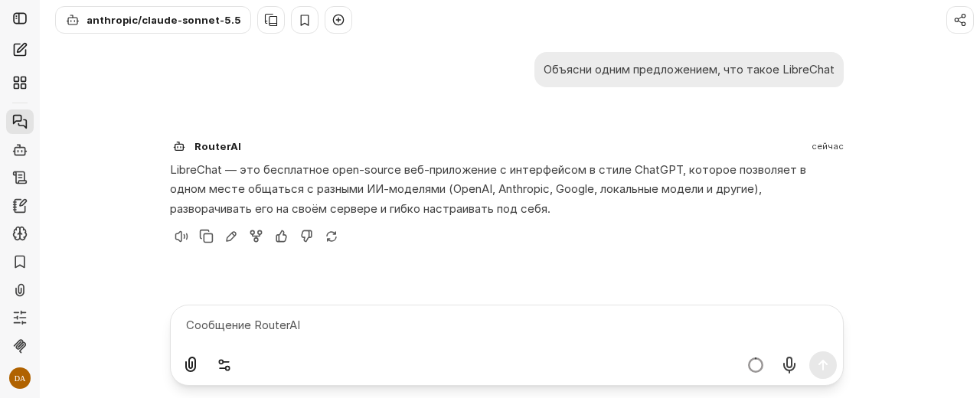Give thumbs up to the response
The height and width of the screenshot is (398, 980).
(x=282, y=237)
